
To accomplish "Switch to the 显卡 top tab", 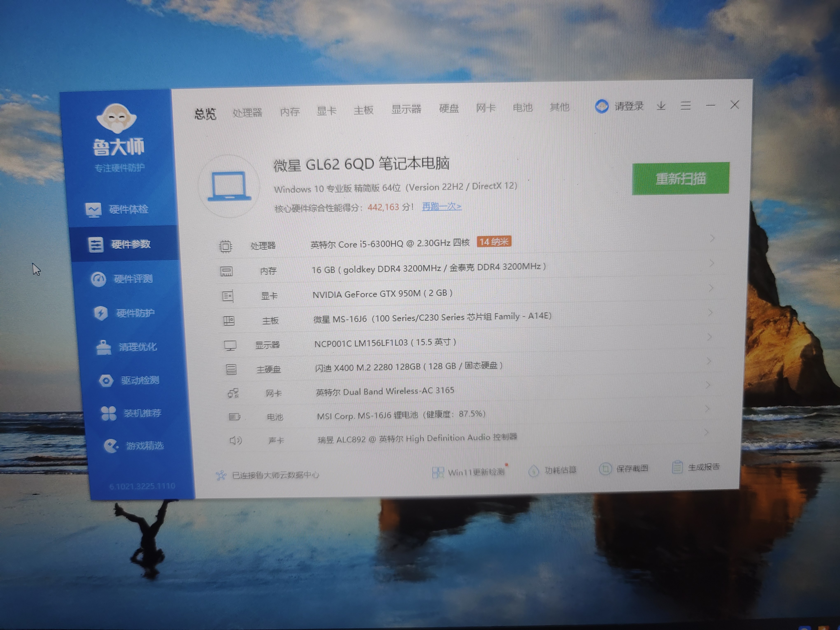I will click(327, 111).
